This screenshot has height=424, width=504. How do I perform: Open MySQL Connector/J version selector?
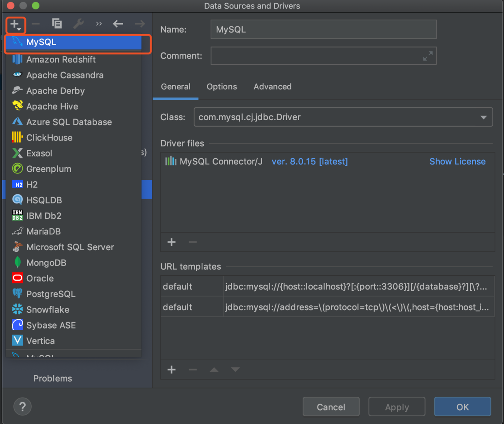click(309, 162)
